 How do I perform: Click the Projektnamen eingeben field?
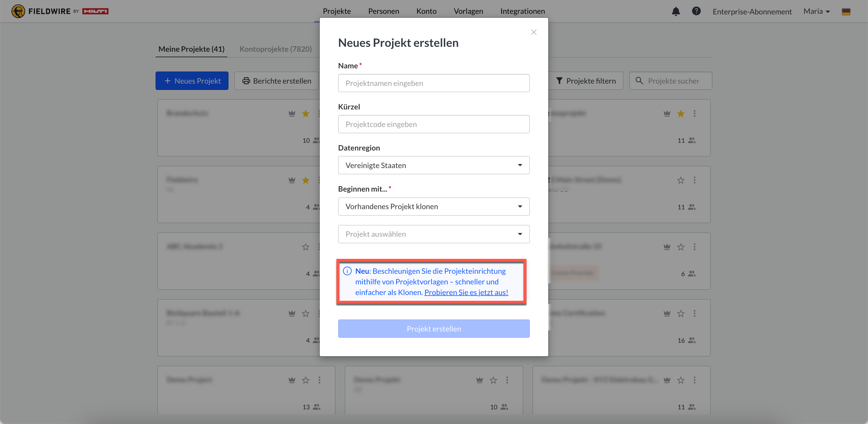[434, 83]
